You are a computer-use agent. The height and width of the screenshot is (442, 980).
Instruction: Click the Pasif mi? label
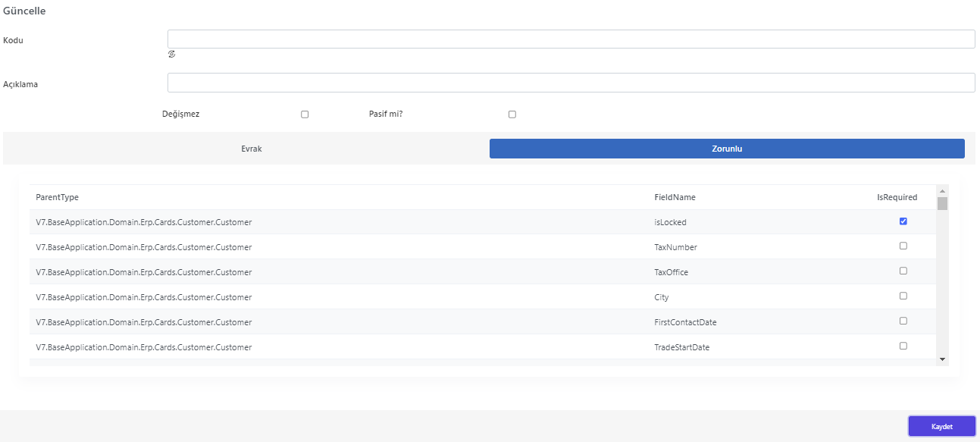tap(387, 114)
